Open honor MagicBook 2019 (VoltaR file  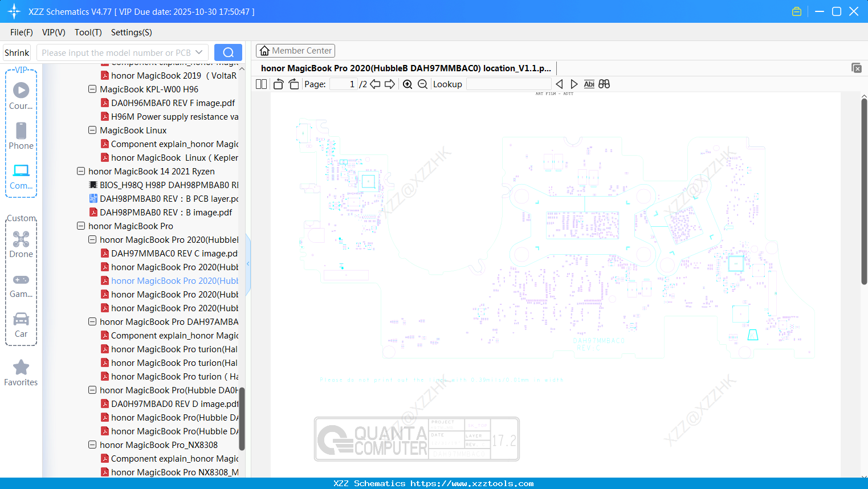tap(169, 75)
